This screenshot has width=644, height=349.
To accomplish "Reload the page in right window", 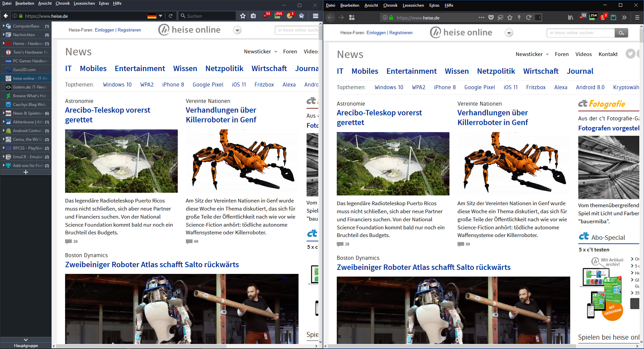I will (x=529, y=17).
